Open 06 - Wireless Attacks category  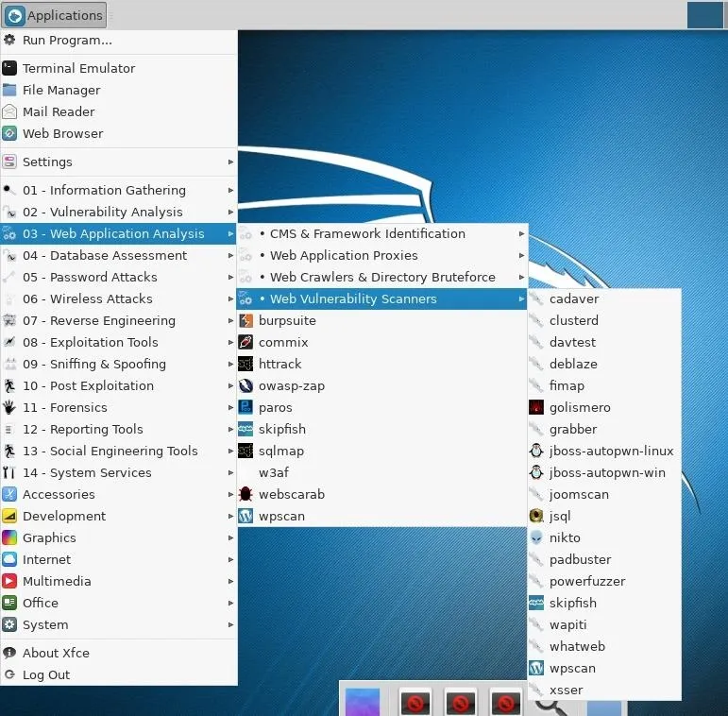tap(119, 298)
